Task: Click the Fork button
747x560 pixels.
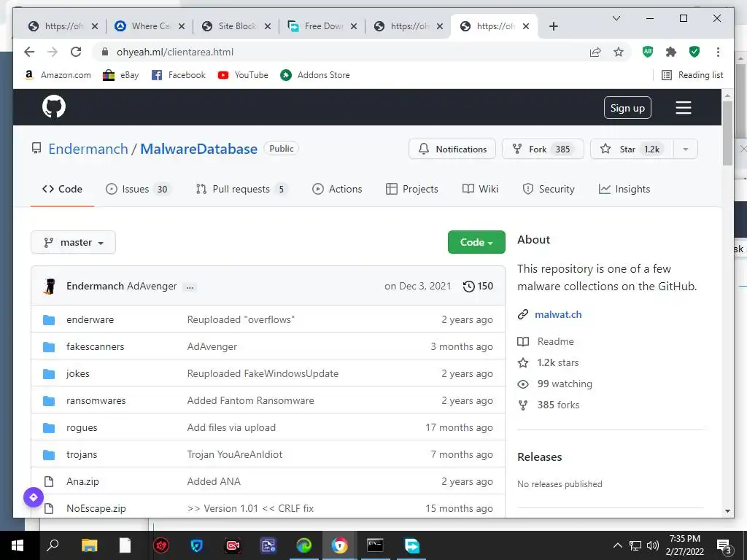Action: (x=543, y=149)
